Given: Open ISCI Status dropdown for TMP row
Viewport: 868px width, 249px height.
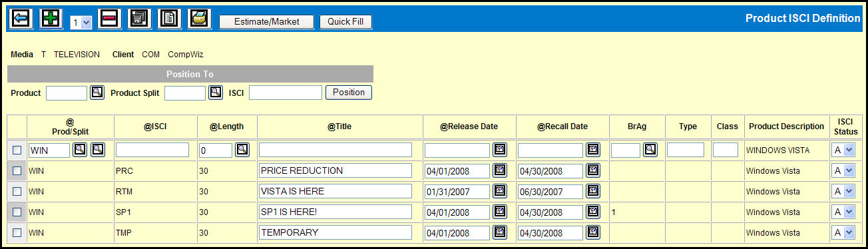Looking at the screenshot, I should (843, 233).
